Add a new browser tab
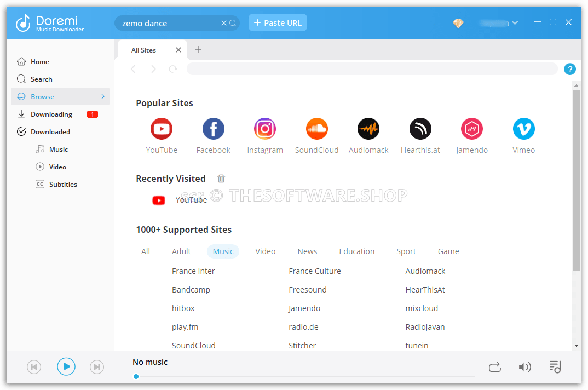This screenshot has width=588, height=390. click(198, 49)
